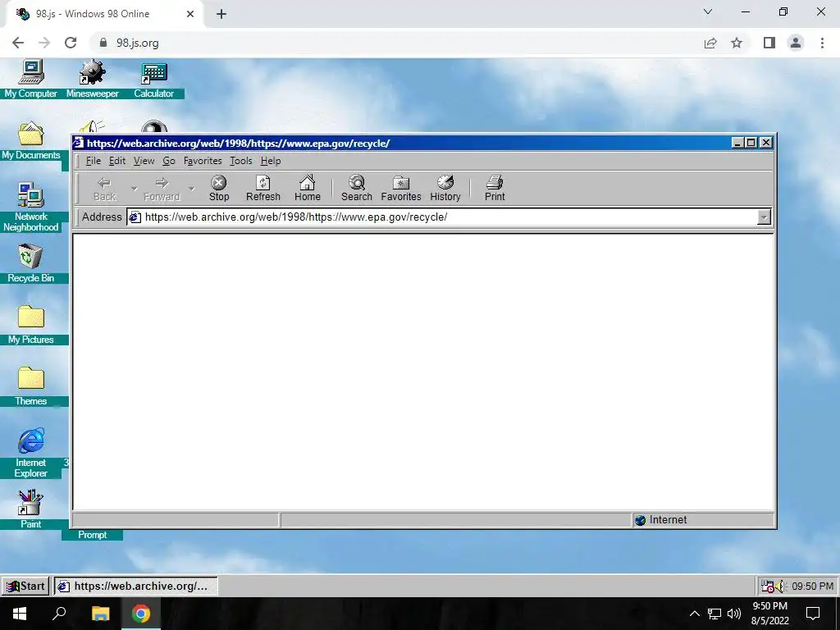Click the IE window title bar icon
The height and width of the screenshot is (630, 840).
pyautogui.click(x=79, y=143)
